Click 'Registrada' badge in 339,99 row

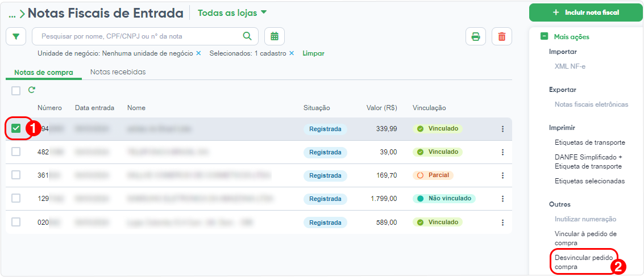(325, 129)
